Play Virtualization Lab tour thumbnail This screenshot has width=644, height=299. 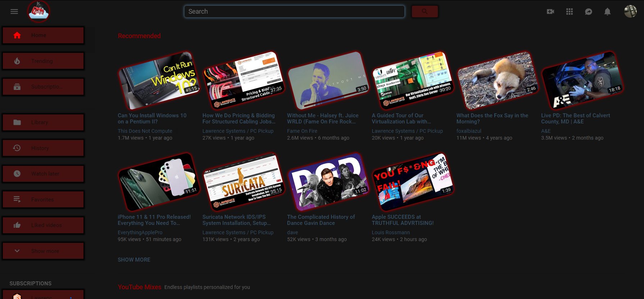point(413,80)
